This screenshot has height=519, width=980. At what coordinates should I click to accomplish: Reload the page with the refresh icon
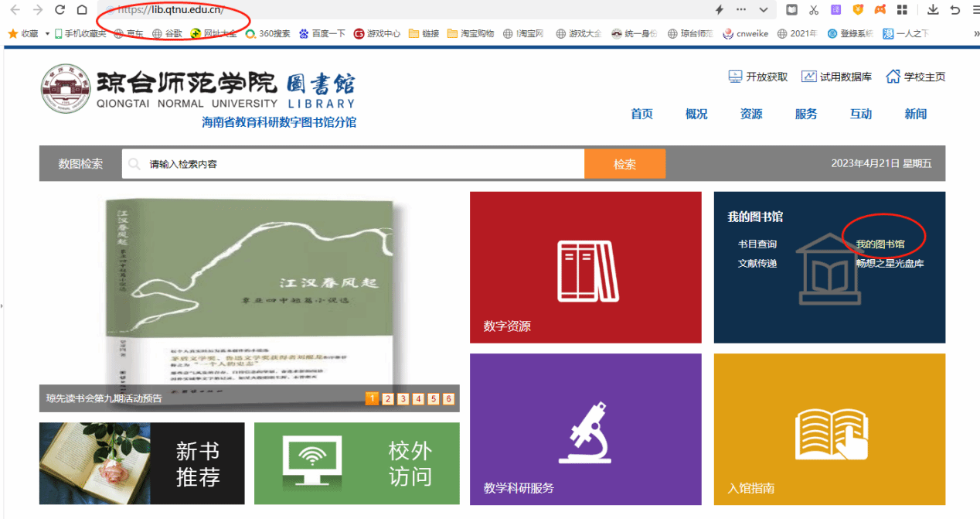click(60, 10)
